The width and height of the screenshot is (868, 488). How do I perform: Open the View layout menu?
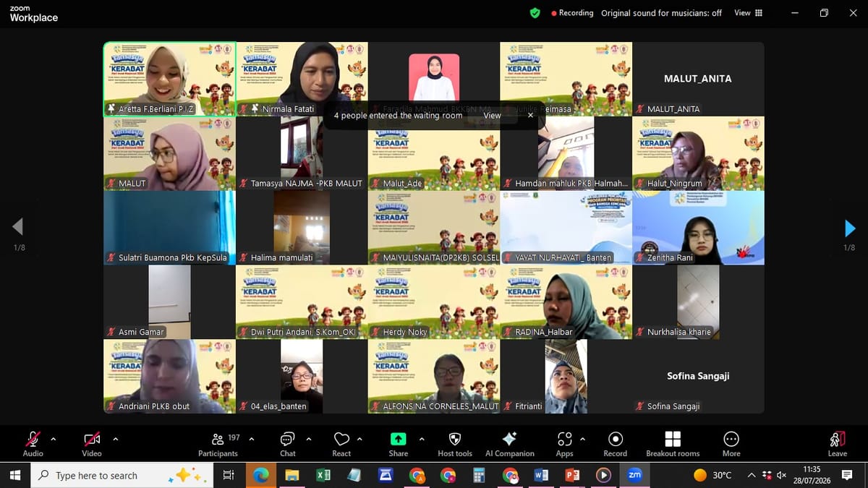pos(748,13)
